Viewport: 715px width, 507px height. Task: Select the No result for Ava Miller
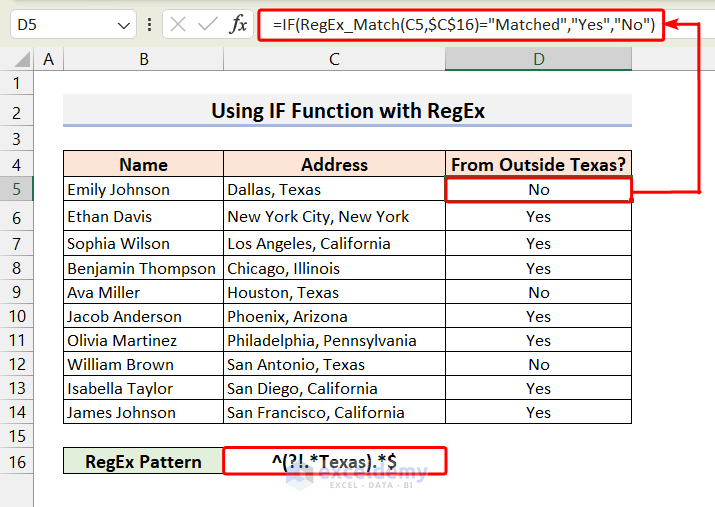point(539,292)
